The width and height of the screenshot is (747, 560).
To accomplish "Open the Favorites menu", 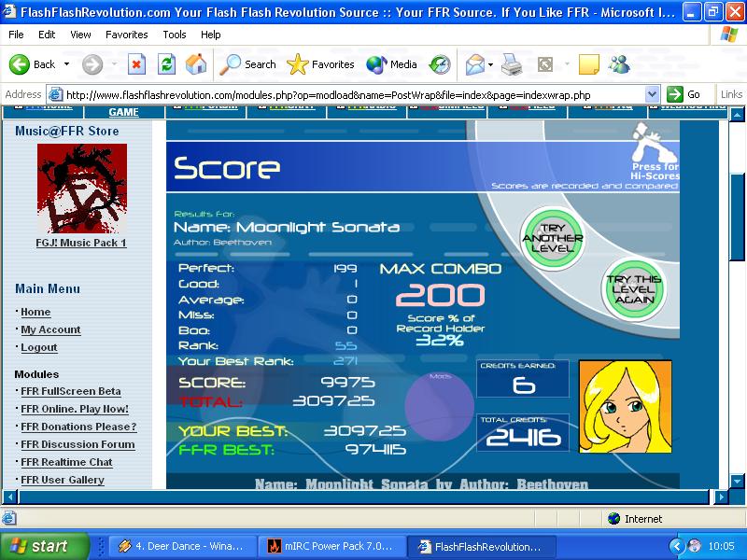I will (x=127, y=35).
